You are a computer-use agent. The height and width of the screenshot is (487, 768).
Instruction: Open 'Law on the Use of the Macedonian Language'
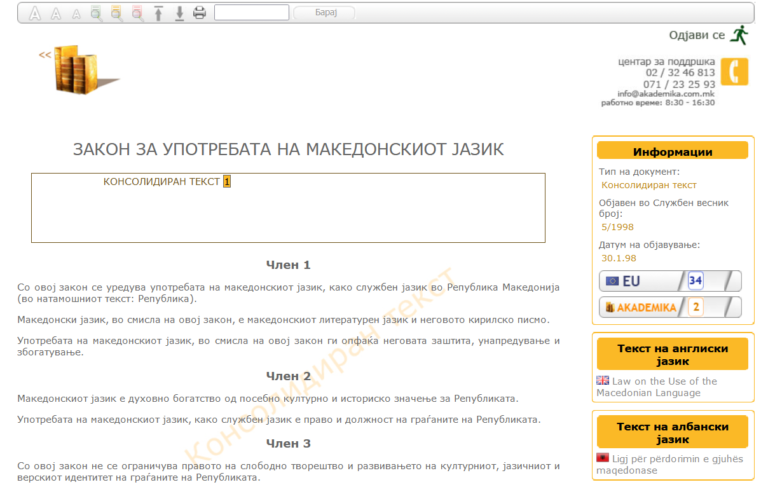pos(663,387)
